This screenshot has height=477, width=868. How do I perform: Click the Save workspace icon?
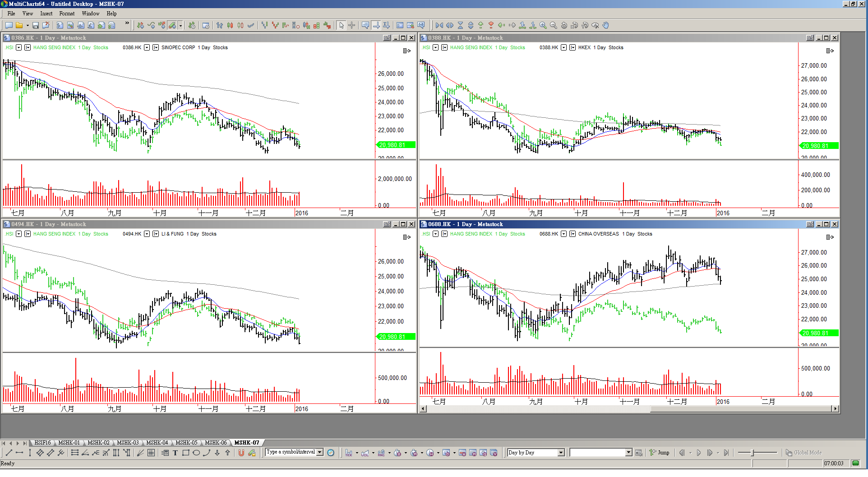[35, 25]
